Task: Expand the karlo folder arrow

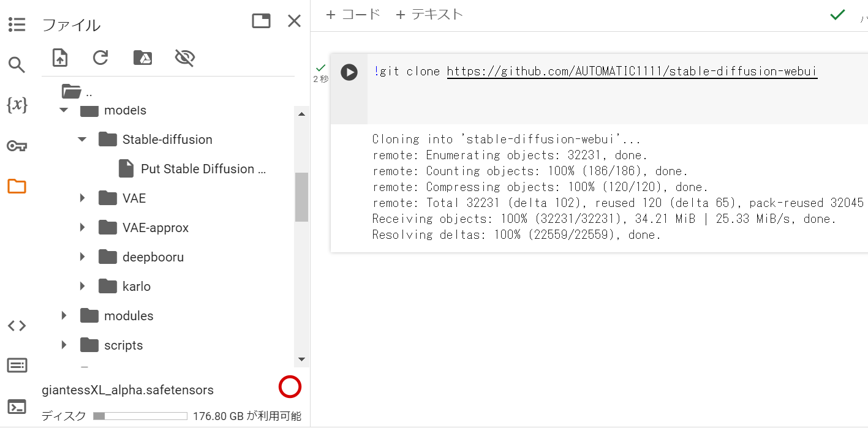Action: (x=82, y=287)
